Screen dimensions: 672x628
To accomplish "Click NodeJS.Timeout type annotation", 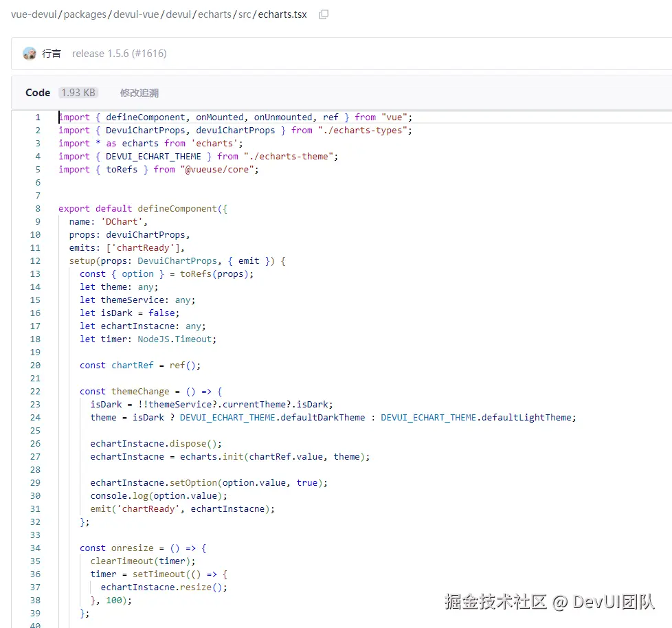I will point(175,339).
